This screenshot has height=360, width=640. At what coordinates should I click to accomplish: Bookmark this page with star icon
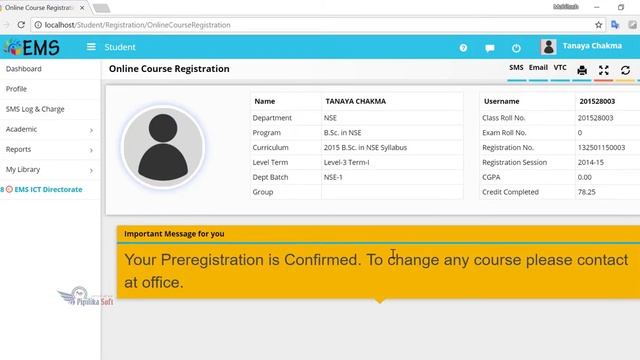pos(598,25)
